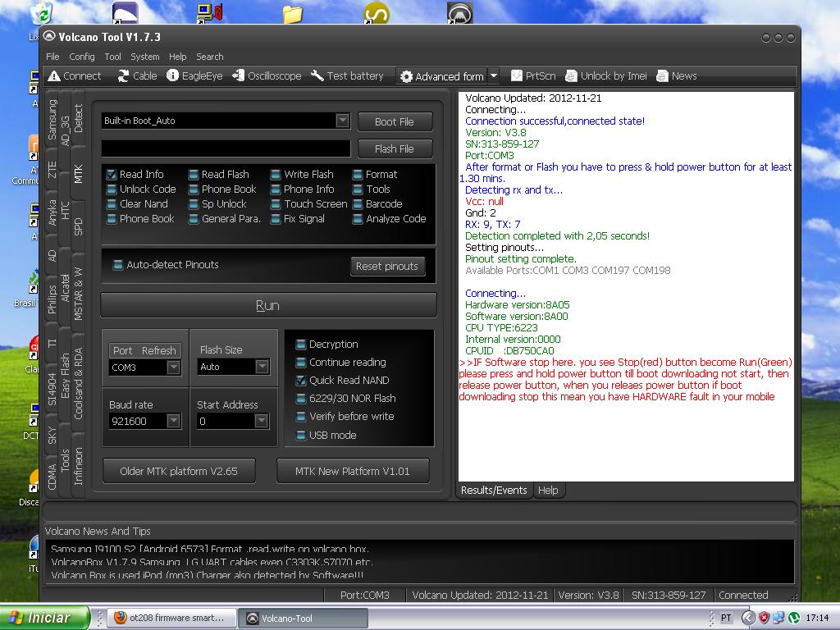The height and width of the screenshot is (630, 840).
Task: Check the Decryption option
Action: tap(300, 345)
